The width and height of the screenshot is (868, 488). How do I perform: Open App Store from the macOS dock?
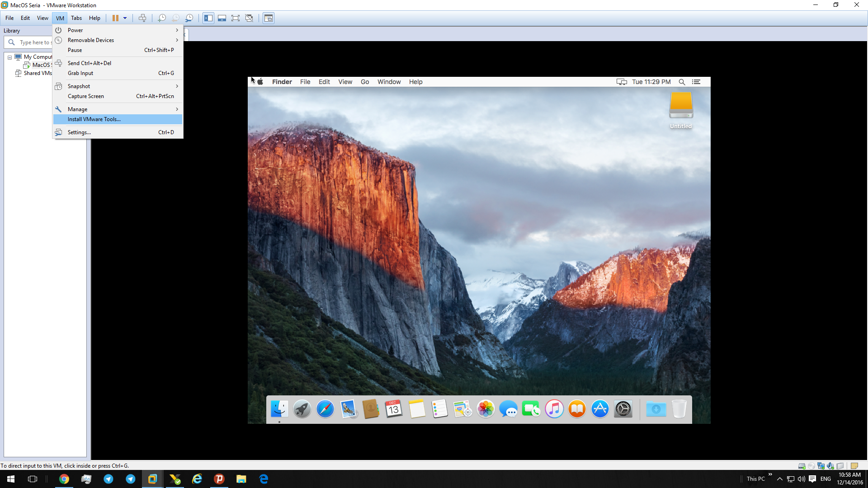point(600,409)
